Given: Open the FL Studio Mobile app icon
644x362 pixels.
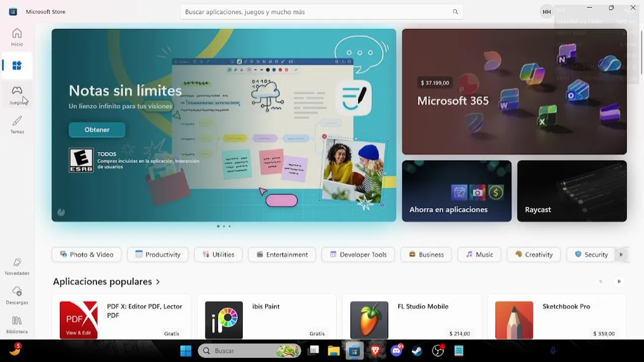Looking at the screenshot, I should 369,320.
